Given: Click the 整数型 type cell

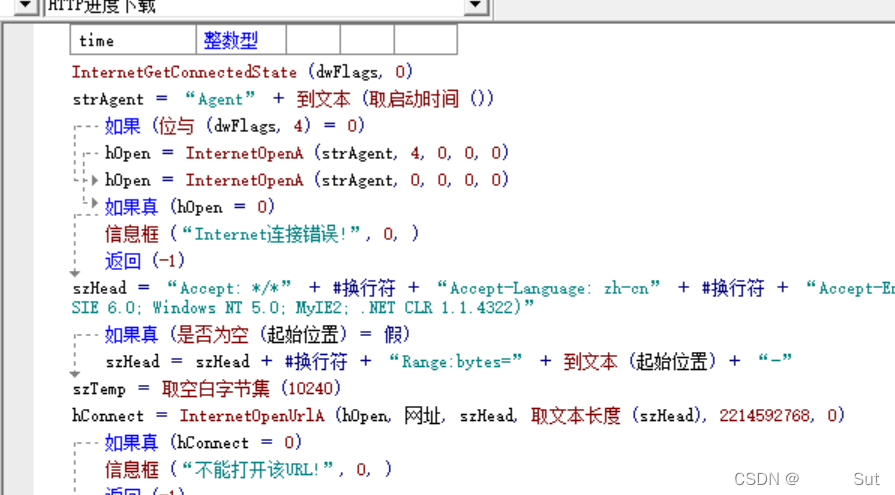Looking at the screenshot, I should [241, 41].
